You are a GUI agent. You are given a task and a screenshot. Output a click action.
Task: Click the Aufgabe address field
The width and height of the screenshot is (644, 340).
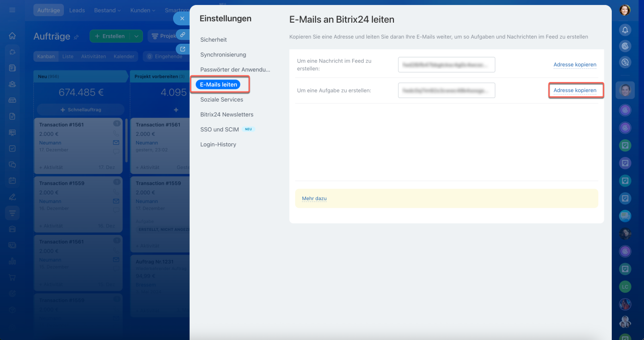(x=446, y=90)
